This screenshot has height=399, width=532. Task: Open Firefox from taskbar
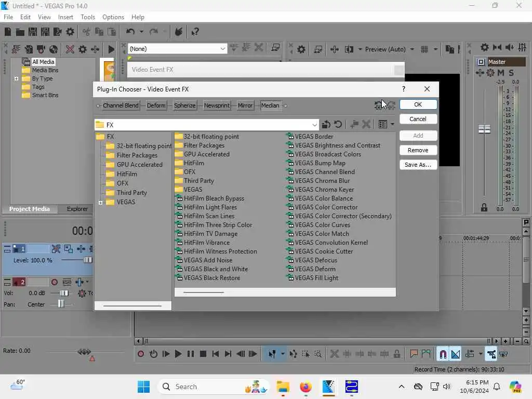click(305, 387)
